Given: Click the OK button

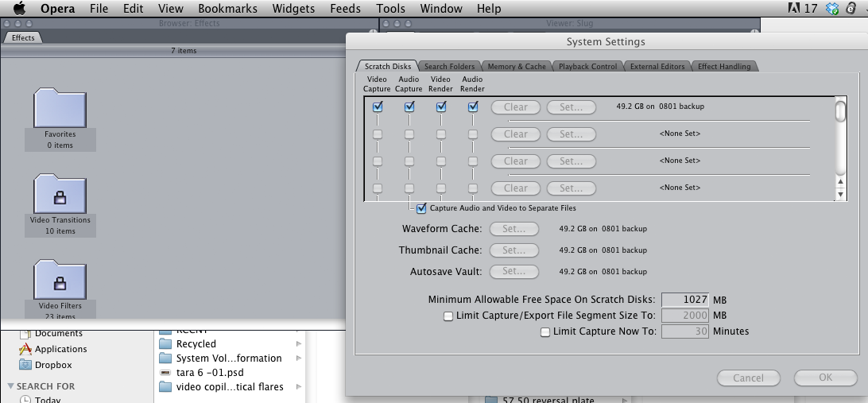Looking at the screenshot, I should (825, 378).
